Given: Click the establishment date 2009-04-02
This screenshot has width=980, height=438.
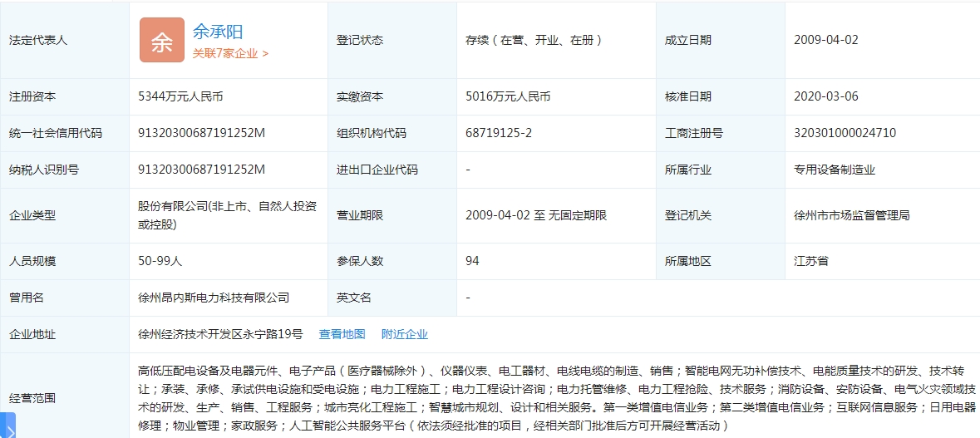Looking at the screenshot, I should pos(825,40).
